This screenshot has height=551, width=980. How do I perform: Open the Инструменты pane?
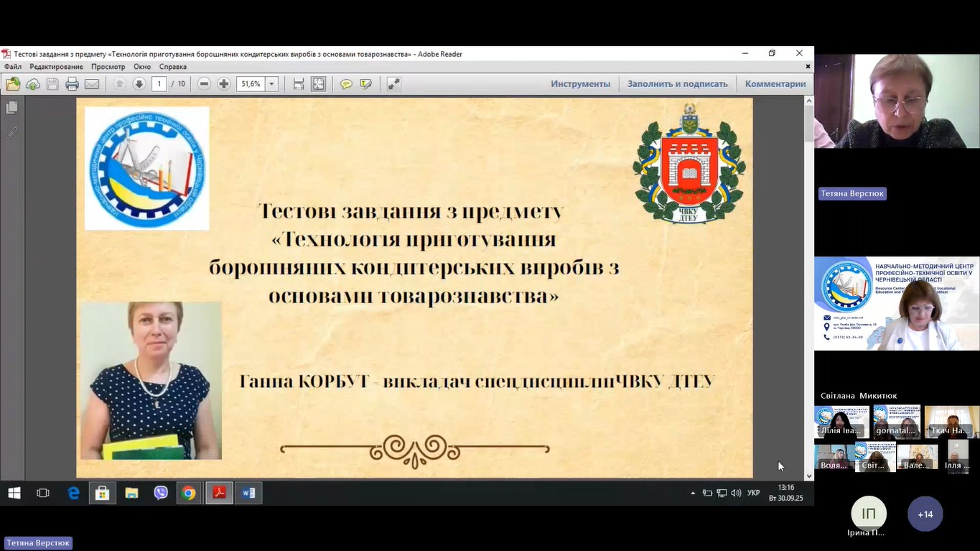pos(580,84)
